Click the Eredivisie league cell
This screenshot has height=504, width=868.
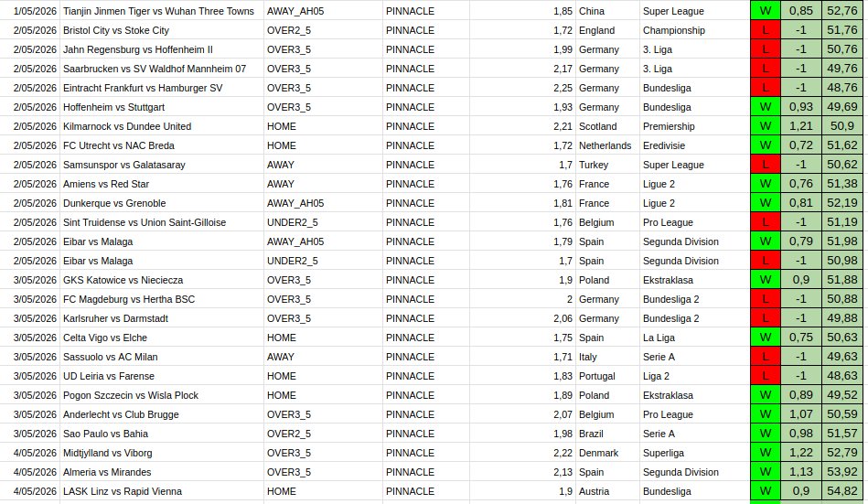(x=695, y=145)
